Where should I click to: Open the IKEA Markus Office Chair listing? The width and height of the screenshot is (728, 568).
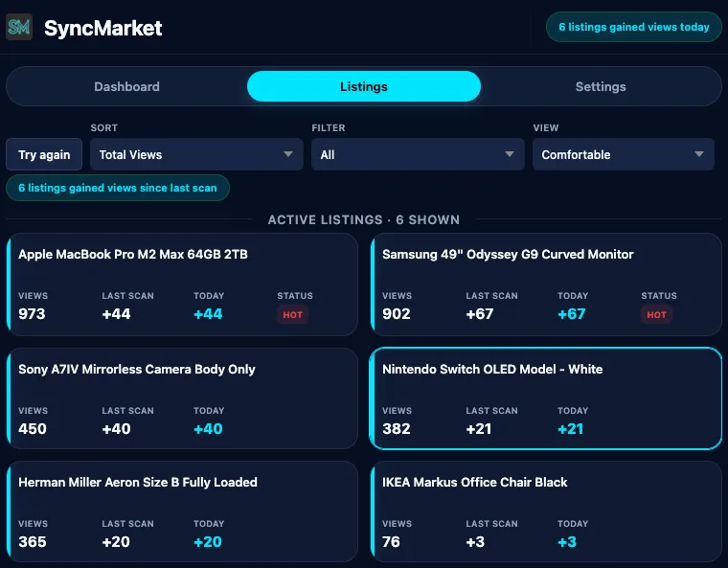coord(546,511)
